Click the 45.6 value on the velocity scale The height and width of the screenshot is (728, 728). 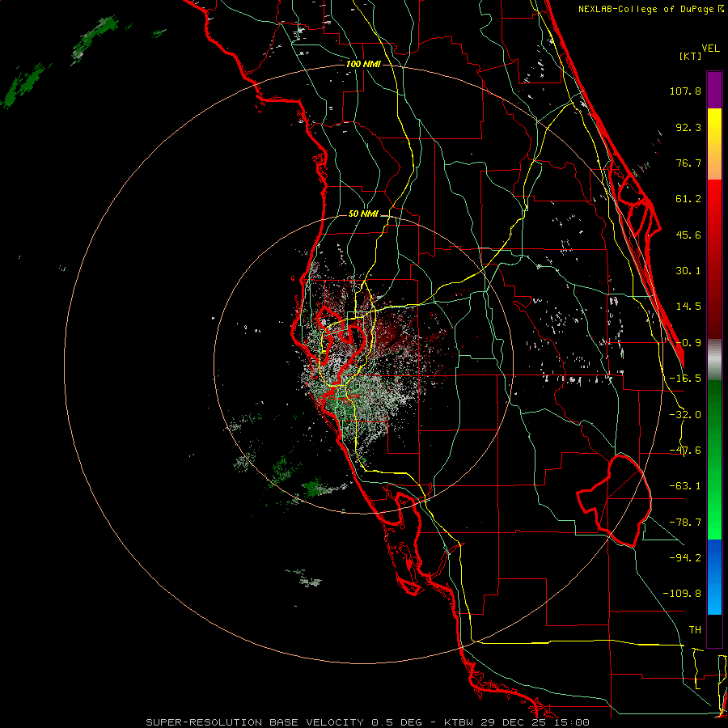click(688, 235)
